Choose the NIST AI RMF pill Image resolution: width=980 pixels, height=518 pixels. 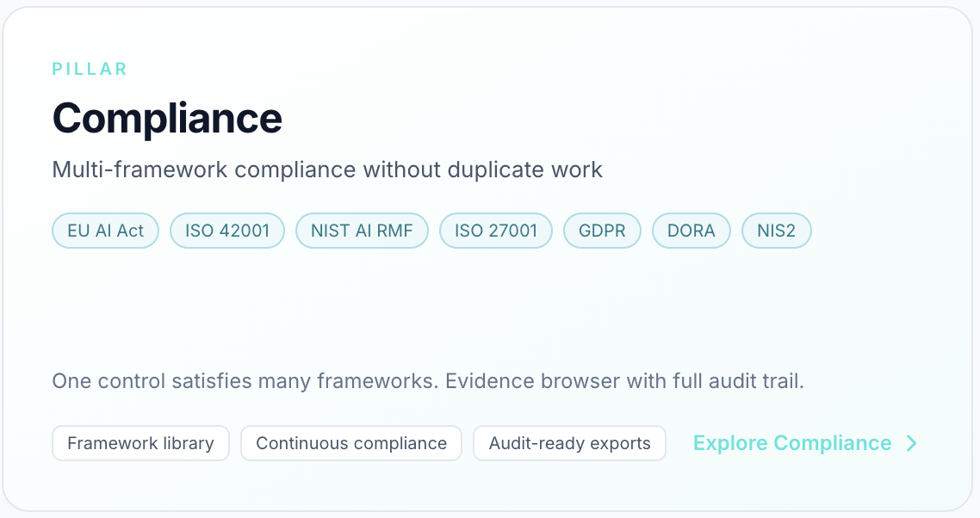[362, 231]
